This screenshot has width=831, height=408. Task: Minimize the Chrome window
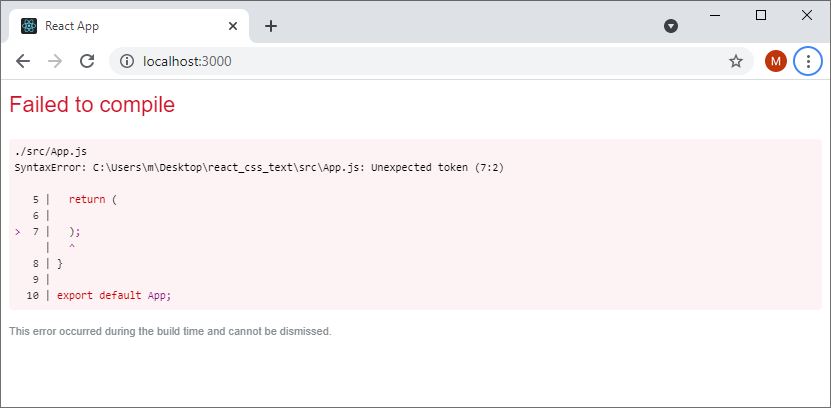click(x=715, y=15)
